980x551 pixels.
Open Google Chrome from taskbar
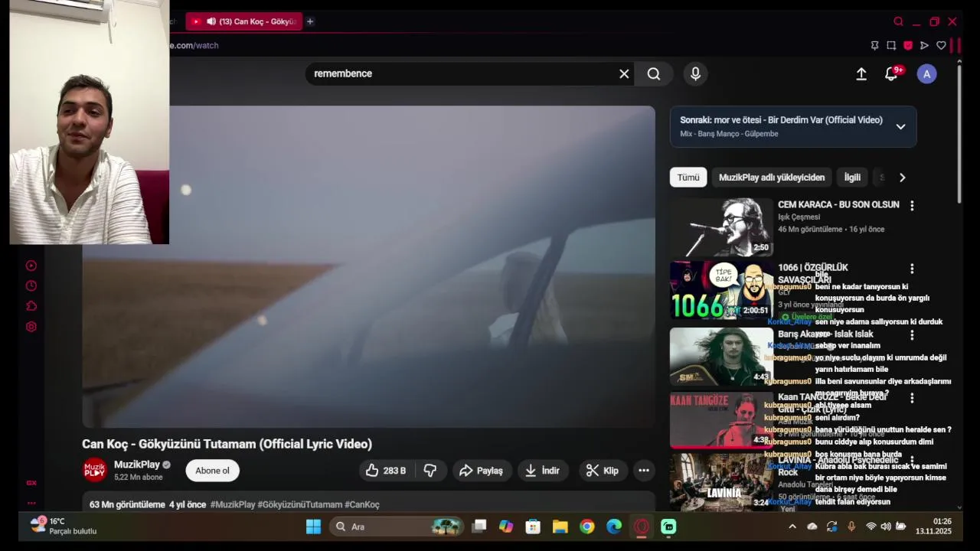coord(587,527)
